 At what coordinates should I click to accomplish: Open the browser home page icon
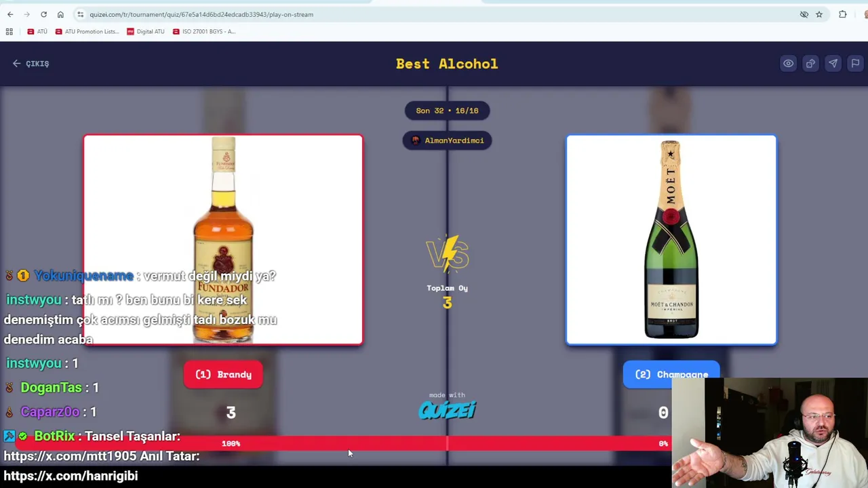point(60,14)
